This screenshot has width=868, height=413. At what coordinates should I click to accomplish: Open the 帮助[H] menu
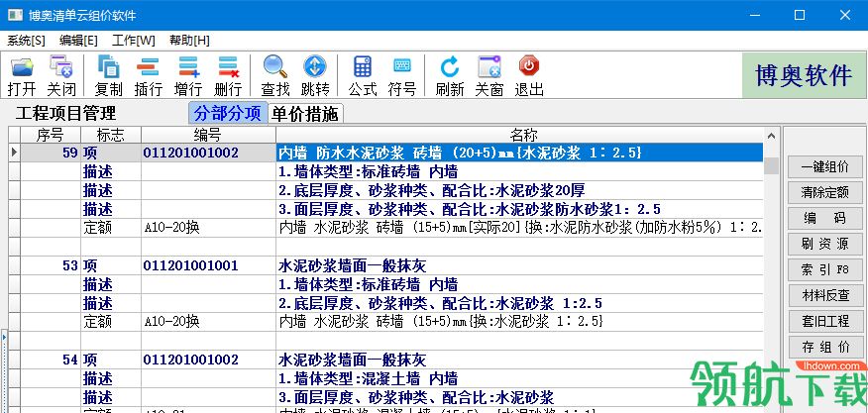(x=189, y=41)
